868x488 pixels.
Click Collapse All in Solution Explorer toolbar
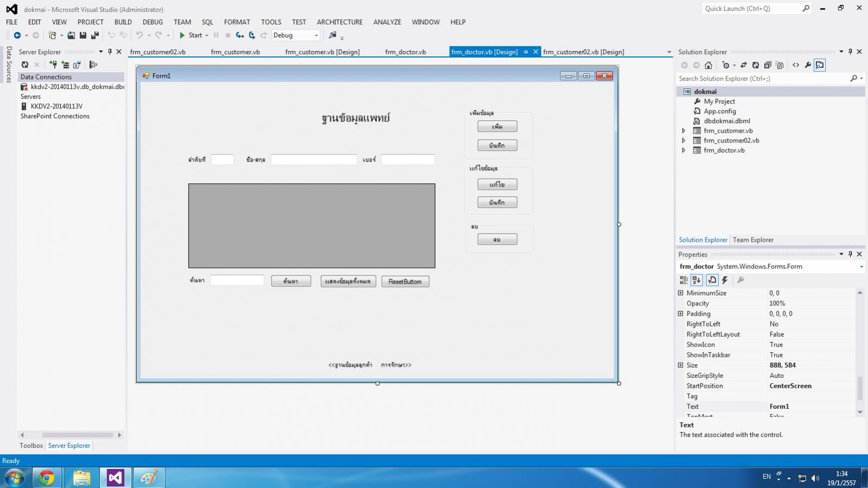tap(768, 65)
